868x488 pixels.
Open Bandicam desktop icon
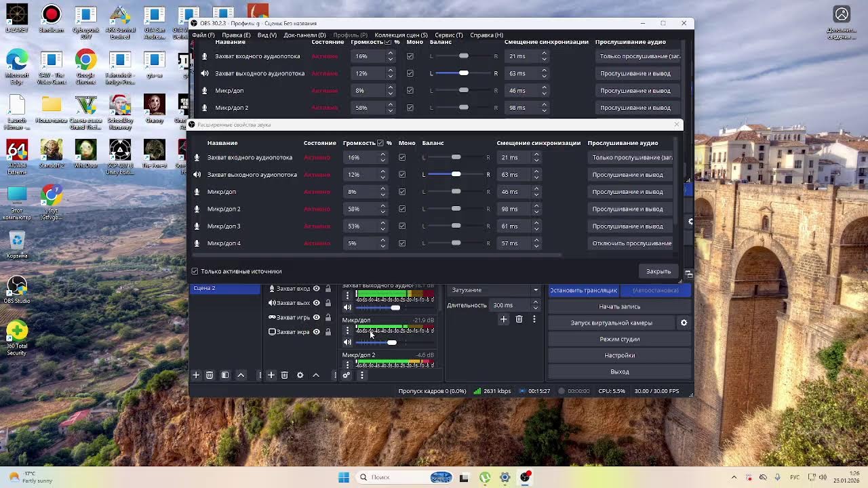(x=51, y=19)
